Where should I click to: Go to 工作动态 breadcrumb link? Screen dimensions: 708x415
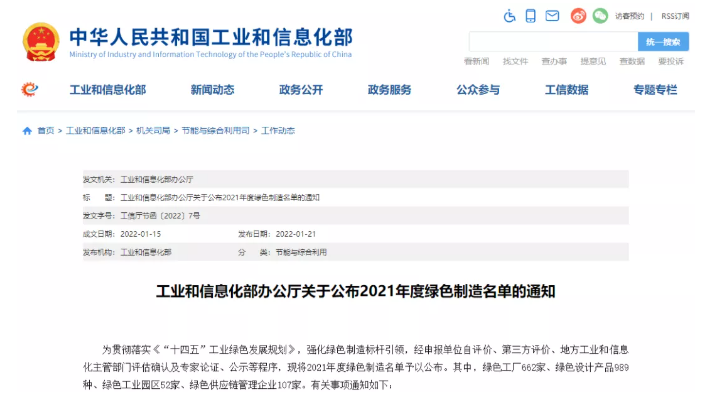(x=278, y=131)
